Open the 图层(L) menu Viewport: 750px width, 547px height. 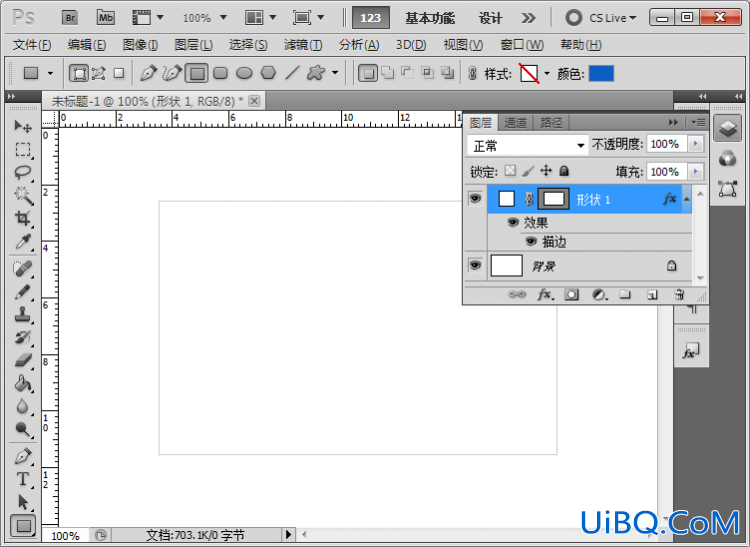(x=193, y=45)
